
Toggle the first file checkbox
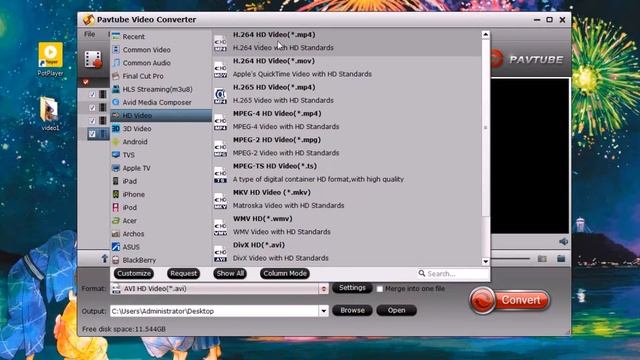[x=92, y=94]
